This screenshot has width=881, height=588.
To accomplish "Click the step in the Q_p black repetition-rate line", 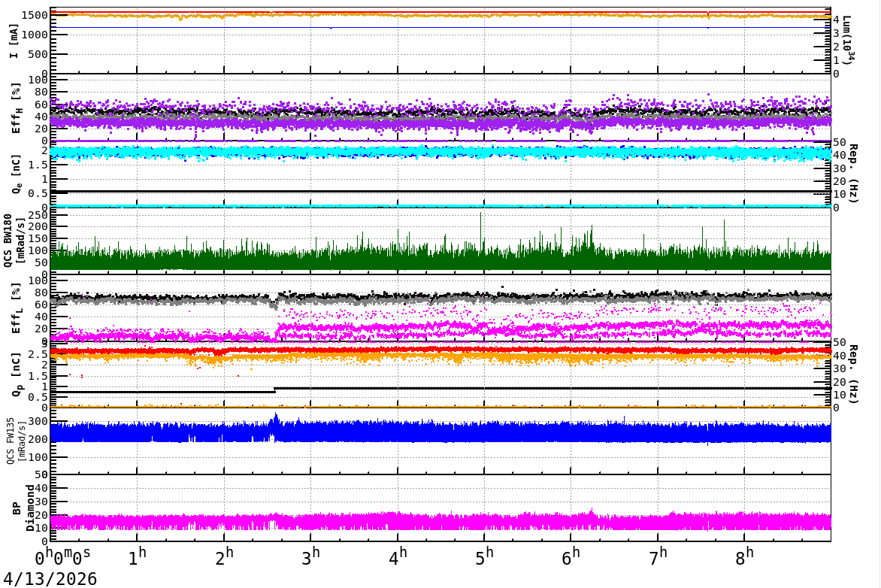I will point(274,389).
